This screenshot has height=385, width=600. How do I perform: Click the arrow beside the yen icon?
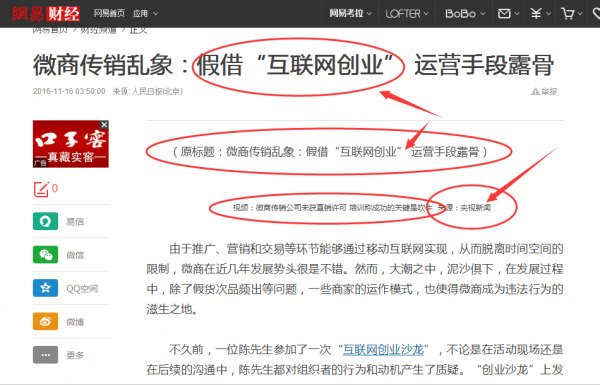click(548, 14)
